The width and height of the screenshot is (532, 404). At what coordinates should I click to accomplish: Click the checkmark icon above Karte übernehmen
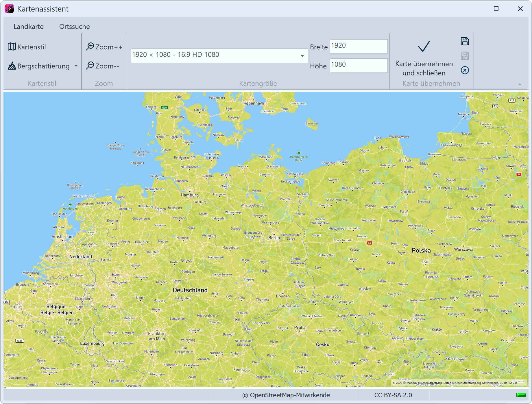[x=423, y=46]
